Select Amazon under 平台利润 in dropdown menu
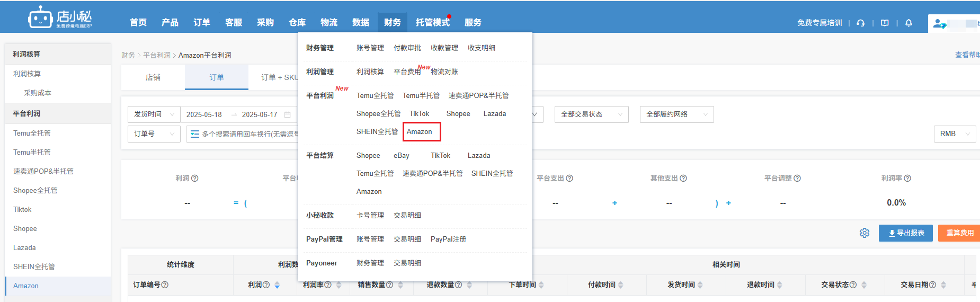This screenshot has height=302, width=980. point(420,131)
